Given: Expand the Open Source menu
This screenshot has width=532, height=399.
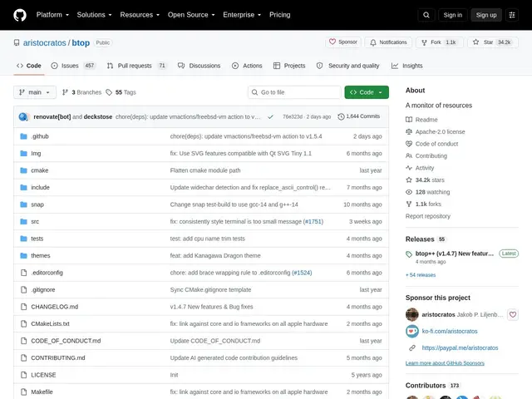Looking at the screenshot, I should 191,15.
